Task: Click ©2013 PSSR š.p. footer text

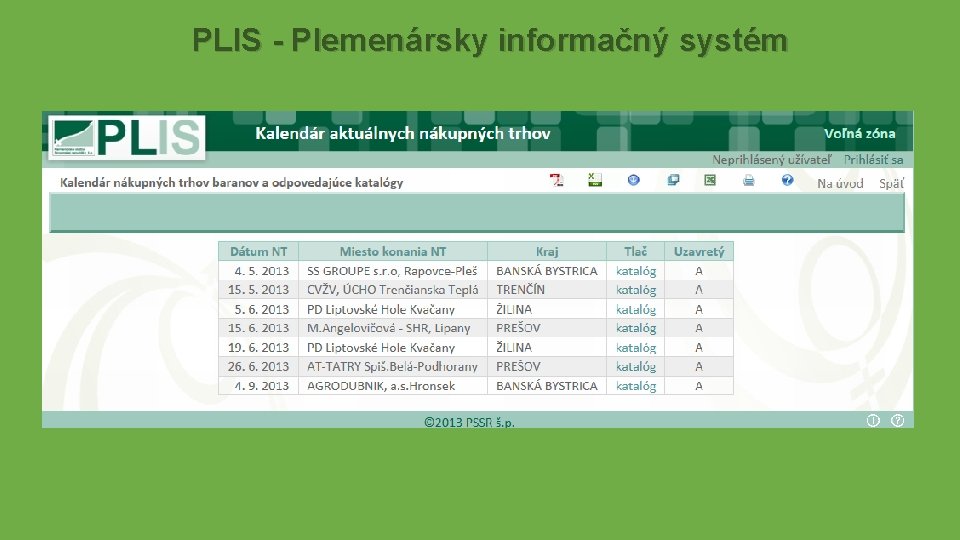Action: (469, 422)
